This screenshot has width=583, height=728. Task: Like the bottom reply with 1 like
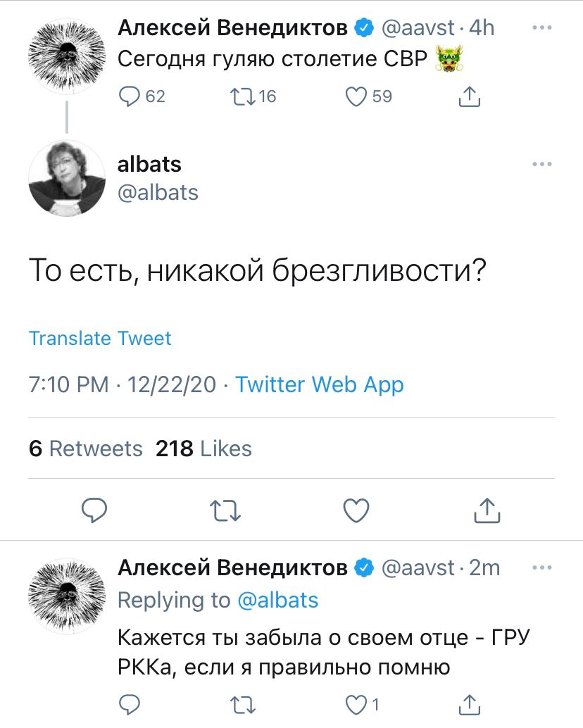tap(357, 704)
